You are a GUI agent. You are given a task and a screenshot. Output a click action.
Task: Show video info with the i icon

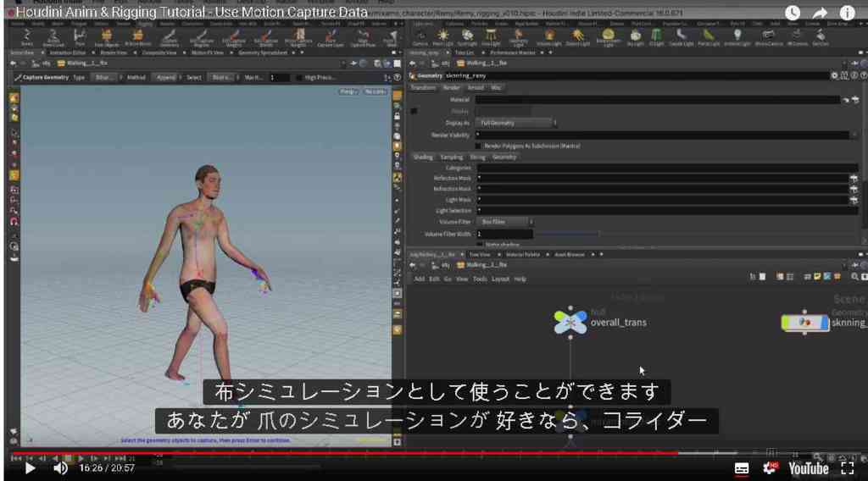[x=847, y=13]
